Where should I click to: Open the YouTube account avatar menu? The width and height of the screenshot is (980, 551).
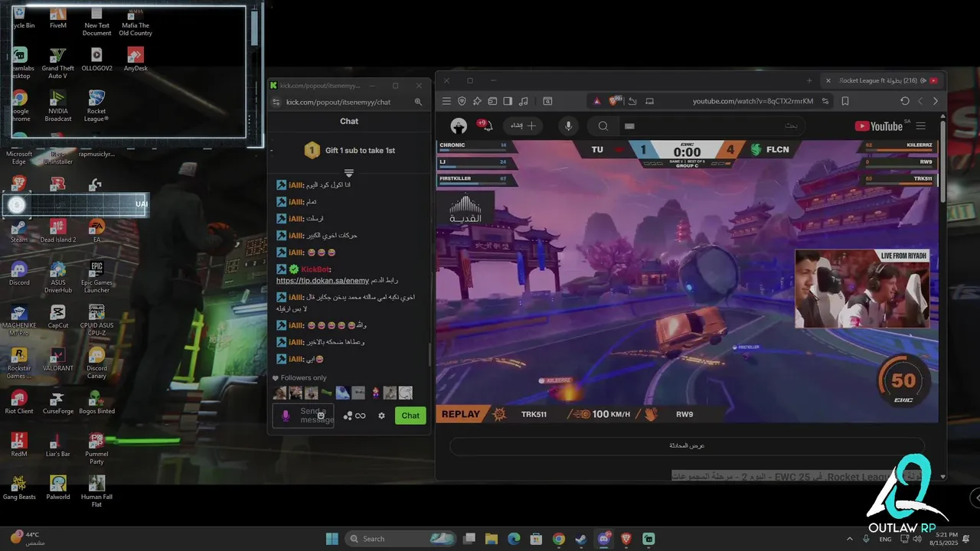[x=459, y=126]
